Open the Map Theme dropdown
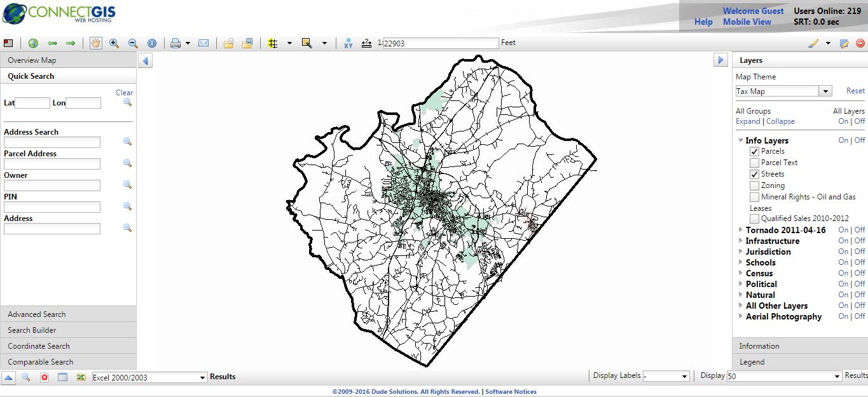The image size is (868, 397). 825,90
